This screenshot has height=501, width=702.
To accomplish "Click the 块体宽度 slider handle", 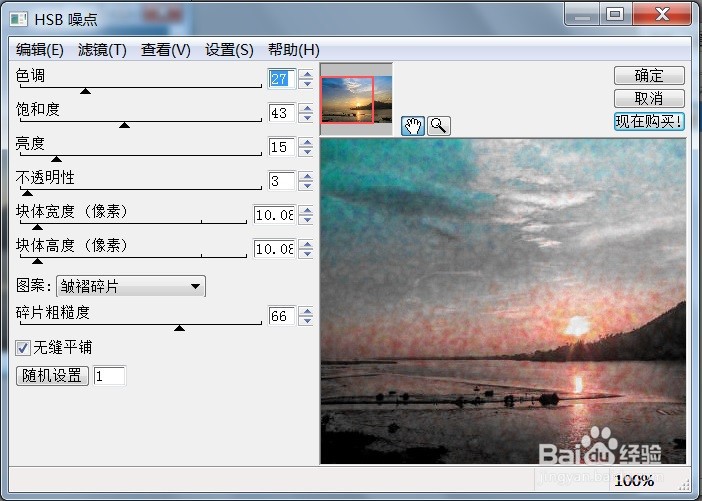I will pyautogui.click(x=38, y=227).
